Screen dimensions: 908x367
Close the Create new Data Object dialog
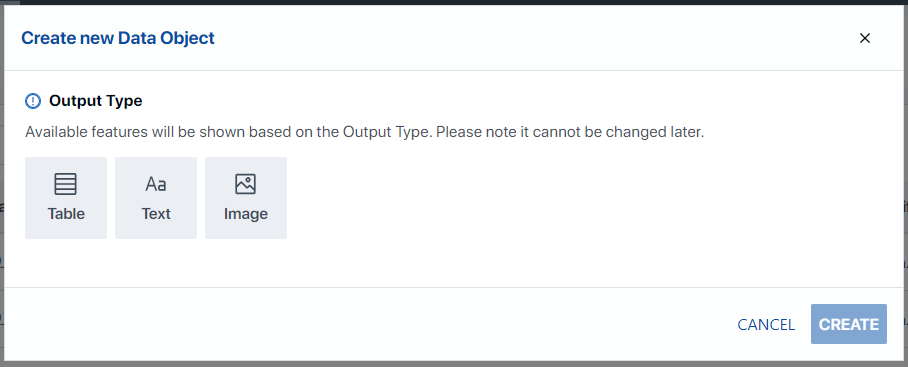click(865, 38)
